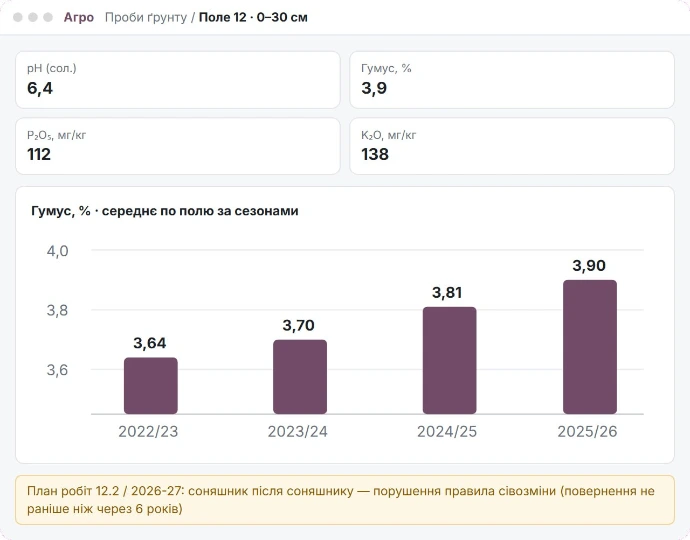
Task: Click the chart title Гумус по сезонами
Action: [165, 211]
